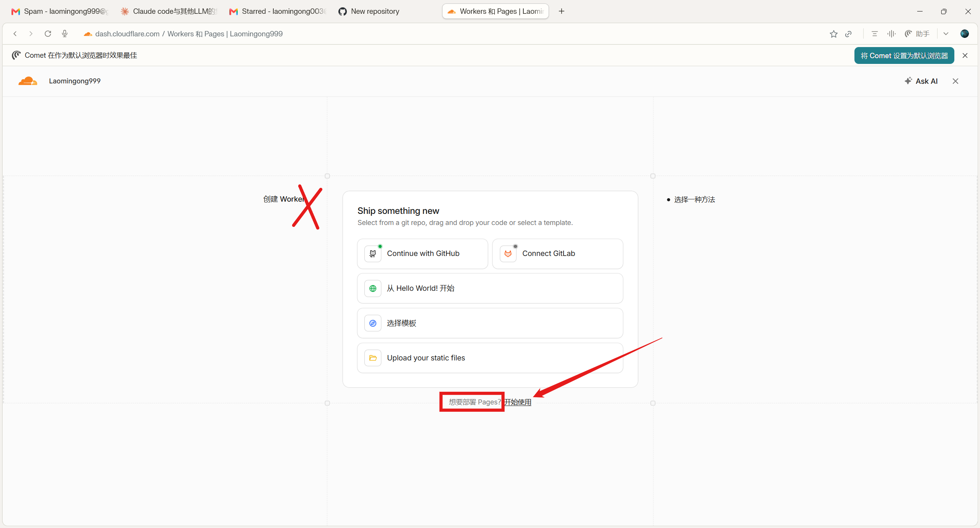Image resolution: width=980 pixels, height=528 pixels.
Task: Select the Workers 和 Pages tab
Action: pos(495,11)
